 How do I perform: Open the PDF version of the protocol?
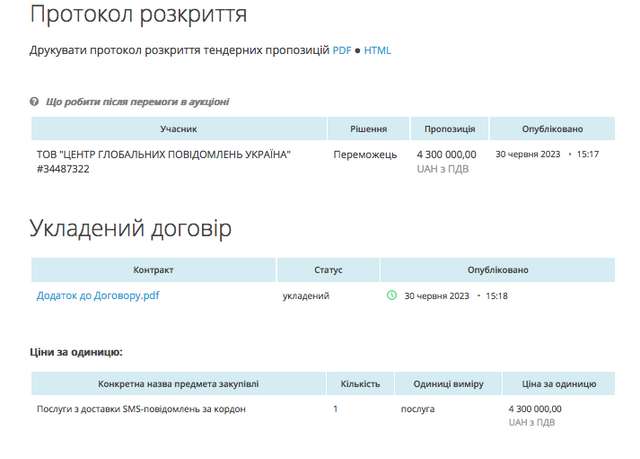pyautogui.click(x=341, y=49)
